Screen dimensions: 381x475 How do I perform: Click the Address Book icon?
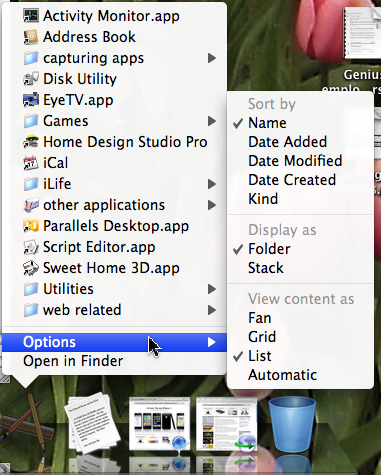point(31,37)
